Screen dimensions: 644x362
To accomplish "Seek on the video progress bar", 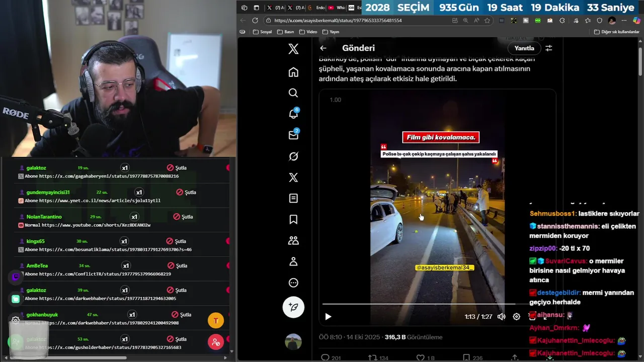I will [x=425, y=304].
